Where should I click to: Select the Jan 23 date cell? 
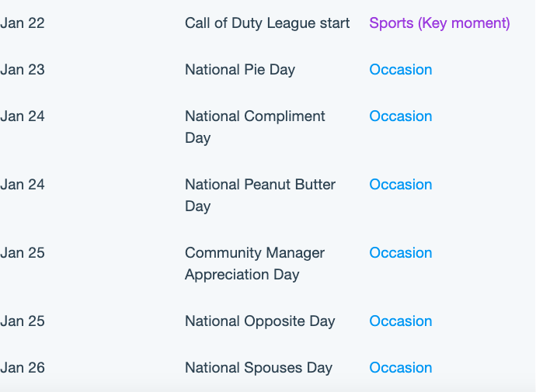tap(23, 70)
